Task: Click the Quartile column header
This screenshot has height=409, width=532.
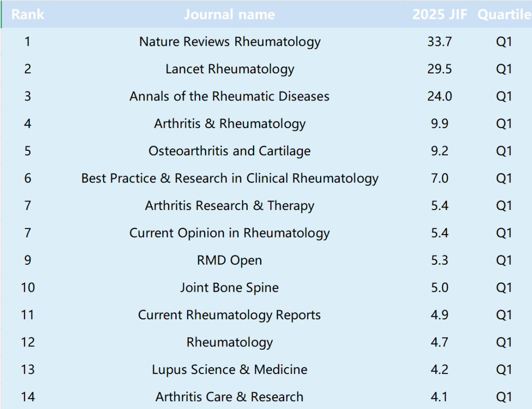Action: [504, 14]
